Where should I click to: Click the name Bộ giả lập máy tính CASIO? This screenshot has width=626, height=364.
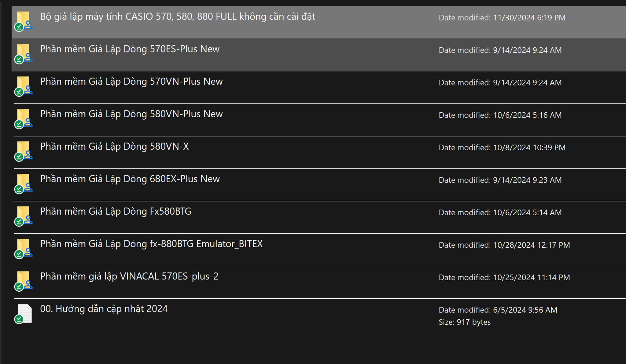(178, 16)
